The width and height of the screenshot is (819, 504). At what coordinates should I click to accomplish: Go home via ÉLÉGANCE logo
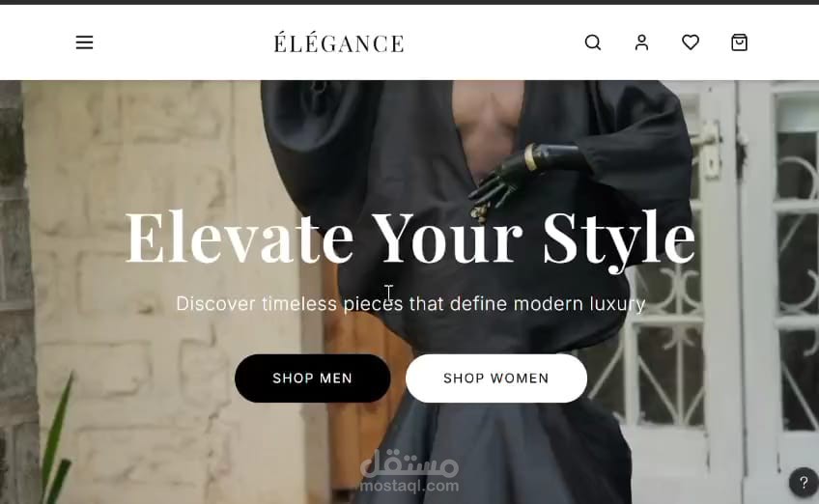(339, 42)
